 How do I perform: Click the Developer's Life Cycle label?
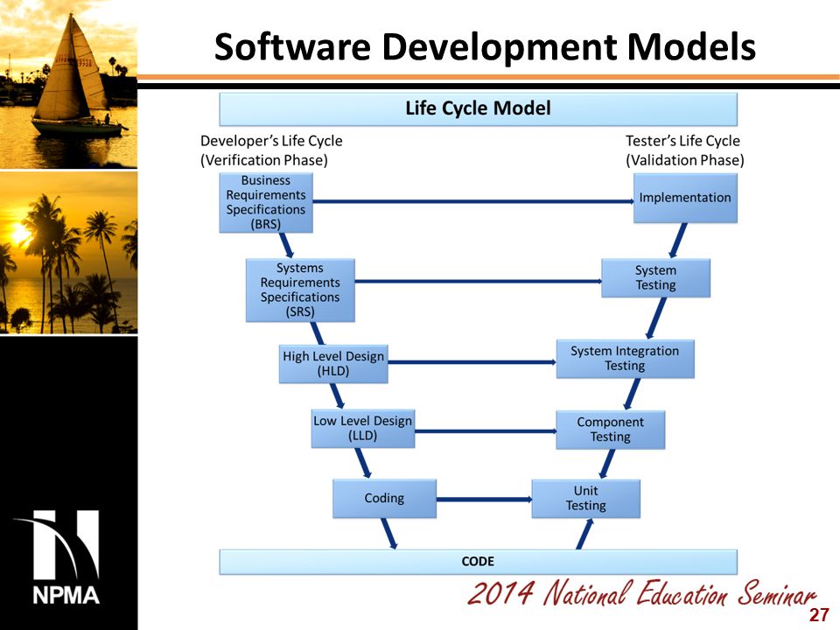(x=271, y=141)
